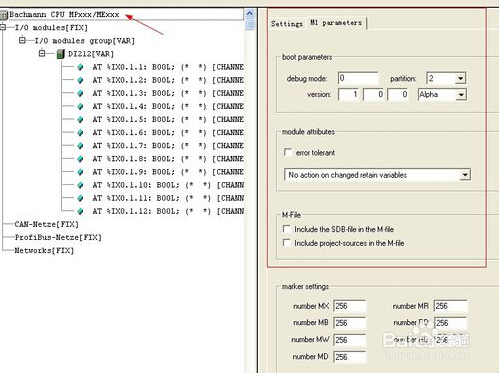
Task: Select channel icon for %IX0.1.8
Action: pos(80,159)
